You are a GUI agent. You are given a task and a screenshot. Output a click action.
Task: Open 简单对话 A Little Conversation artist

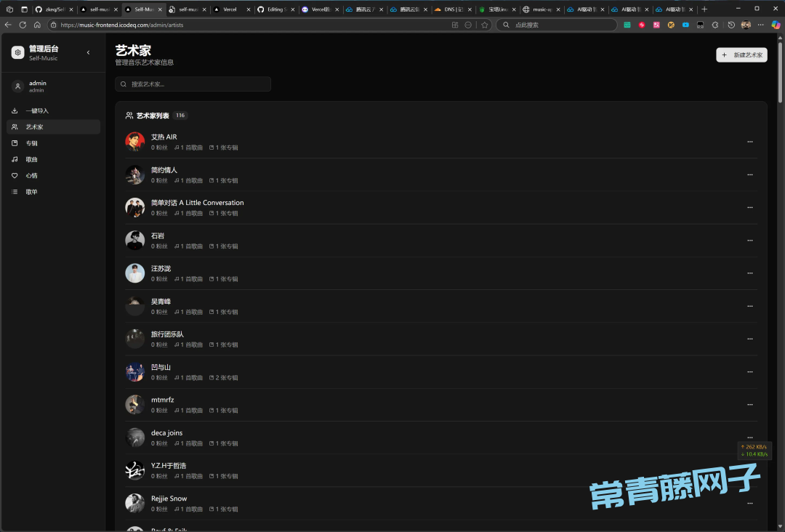pos(197,203)
